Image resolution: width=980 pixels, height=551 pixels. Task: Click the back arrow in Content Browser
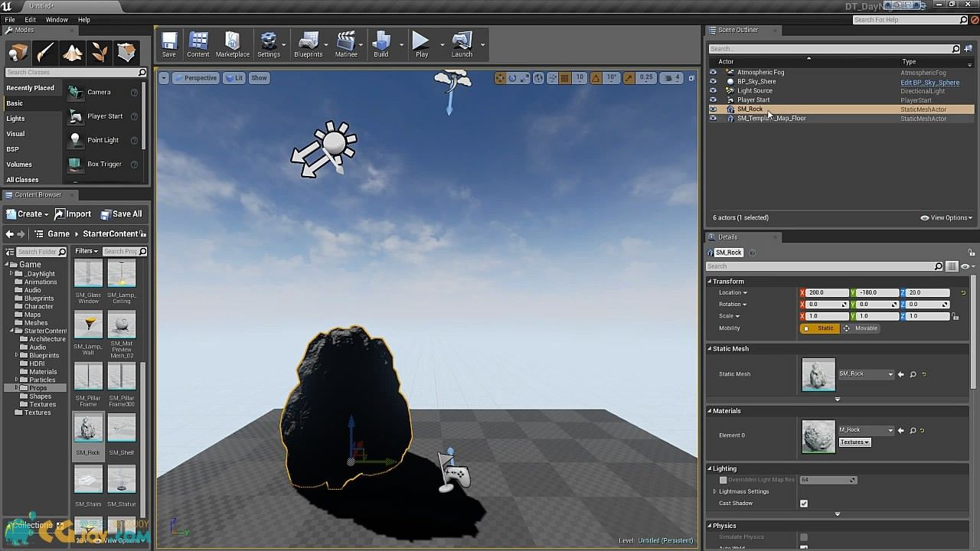(9, 234)
